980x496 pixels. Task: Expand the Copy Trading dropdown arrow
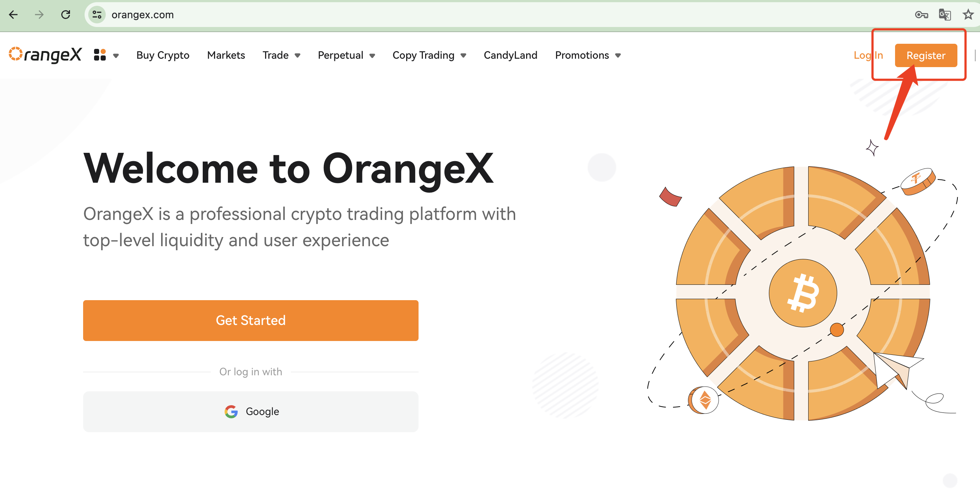[463, 55]
